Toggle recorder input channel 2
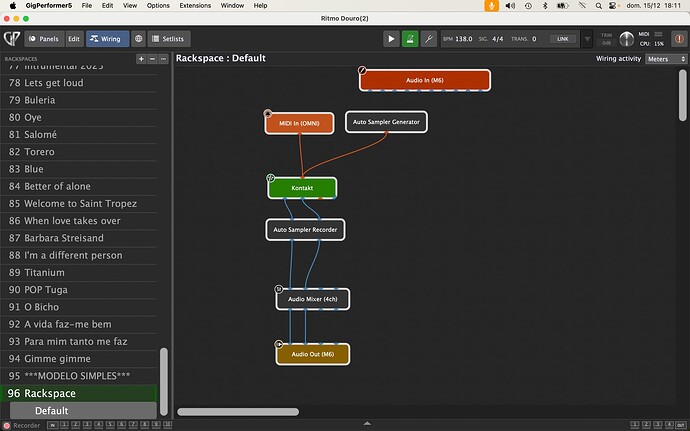Image resolution: width=690 pixels, height=431 pixels. (x=76, y=424)
